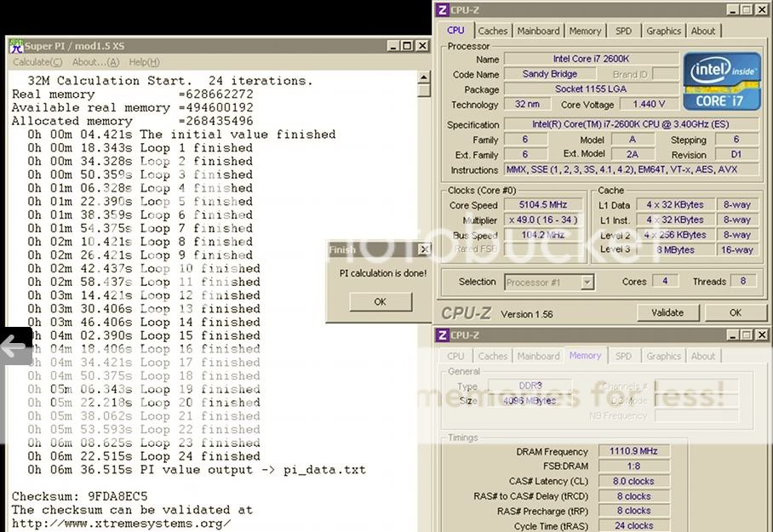Click the CPU-Z icon in the top window title bar
The image size is (773, 532).
point(442,10)
